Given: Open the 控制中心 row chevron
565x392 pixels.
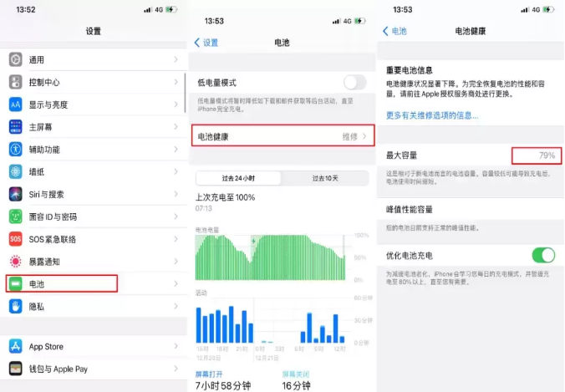Looking at the screenshot, I should (x=176, y=82).
